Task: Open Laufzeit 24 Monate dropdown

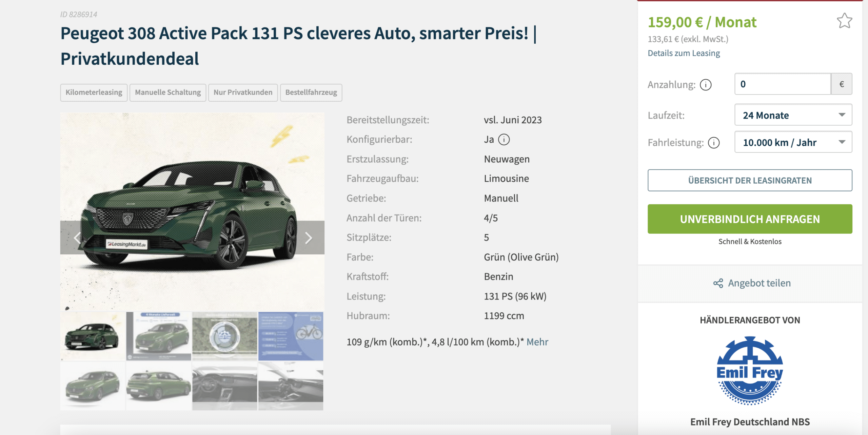Action: point(793,115)
